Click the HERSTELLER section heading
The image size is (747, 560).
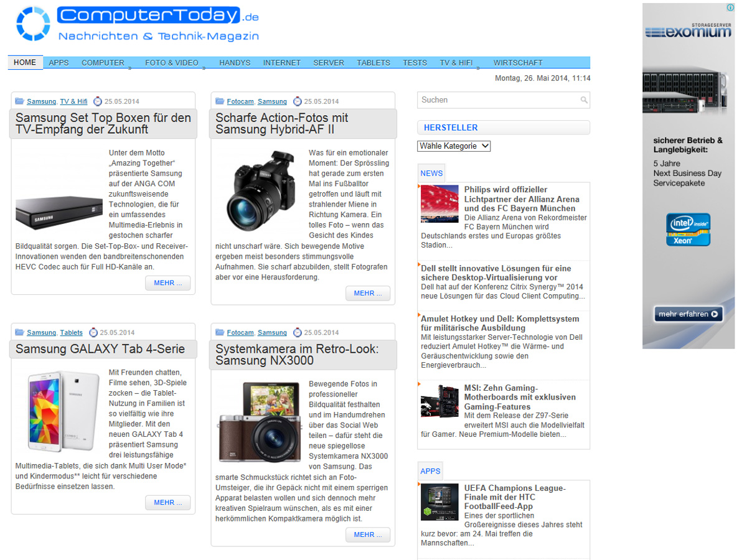point(451,128)
